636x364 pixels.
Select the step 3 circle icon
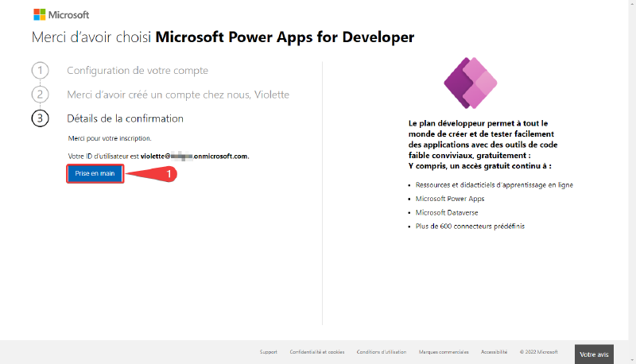coord(41,118)
